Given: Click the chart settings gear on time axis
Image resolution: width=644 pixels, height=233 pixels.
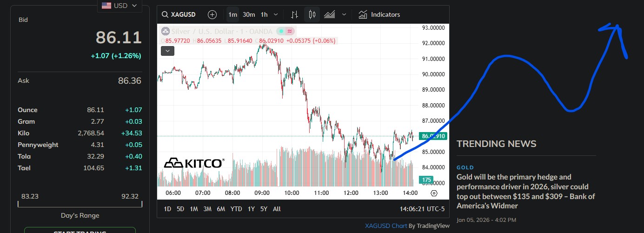Looking at the screenshot, I should [434, 193].
